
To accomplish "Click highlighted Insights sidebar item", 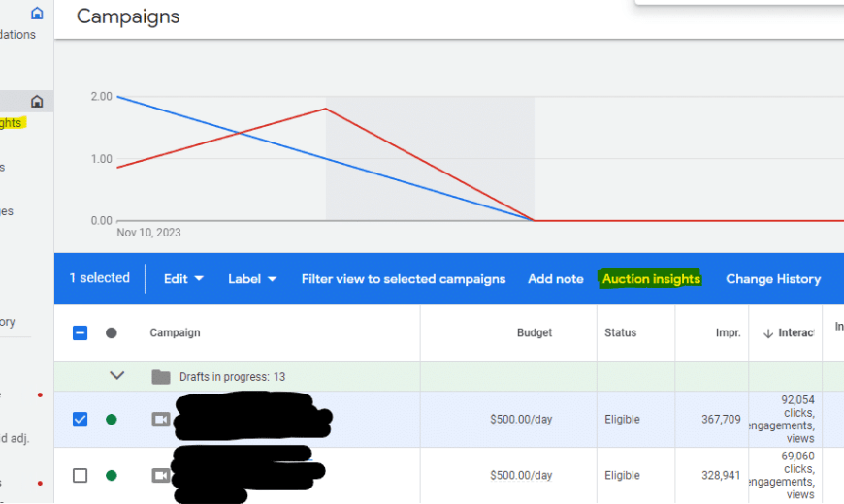I will (12, 123).
